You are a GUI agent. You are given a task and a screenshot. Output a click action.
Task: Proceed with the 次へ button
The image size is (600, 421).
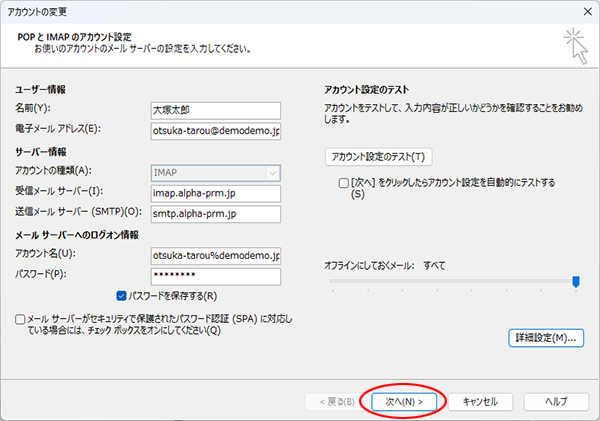click(405, 400)
